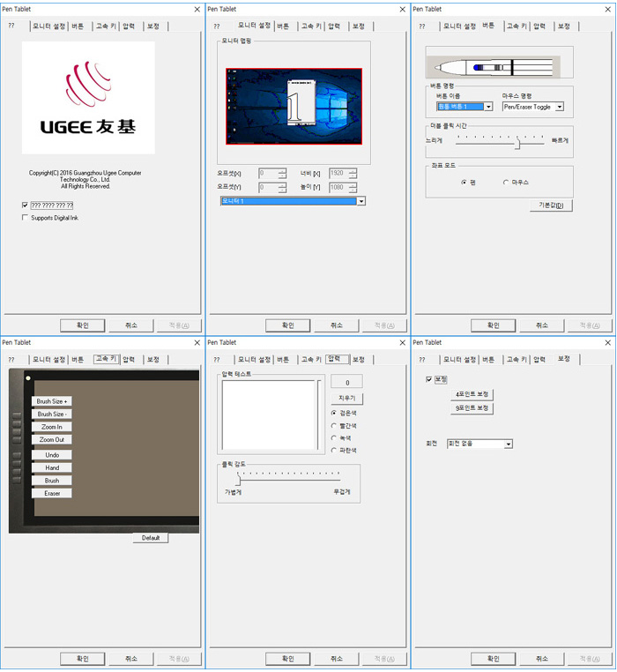Click the Brush Size - express key

(x=51, y=414)
